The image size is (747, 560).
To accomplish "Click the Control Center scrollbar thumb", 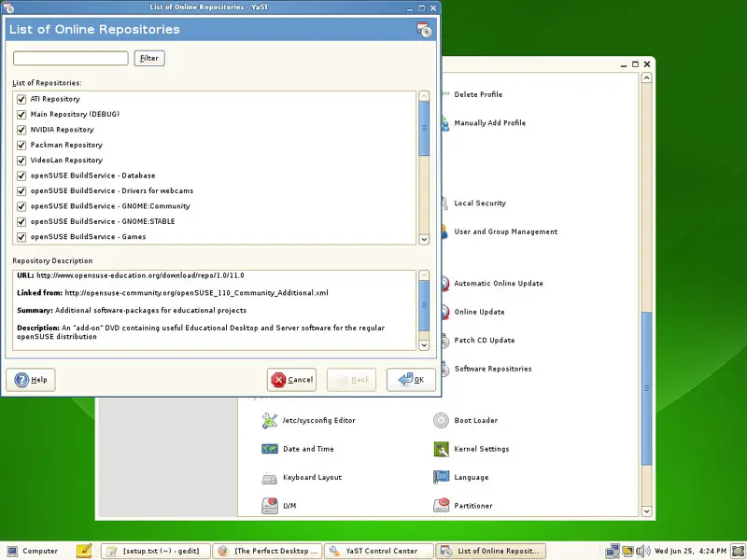I will click(646, 388).
